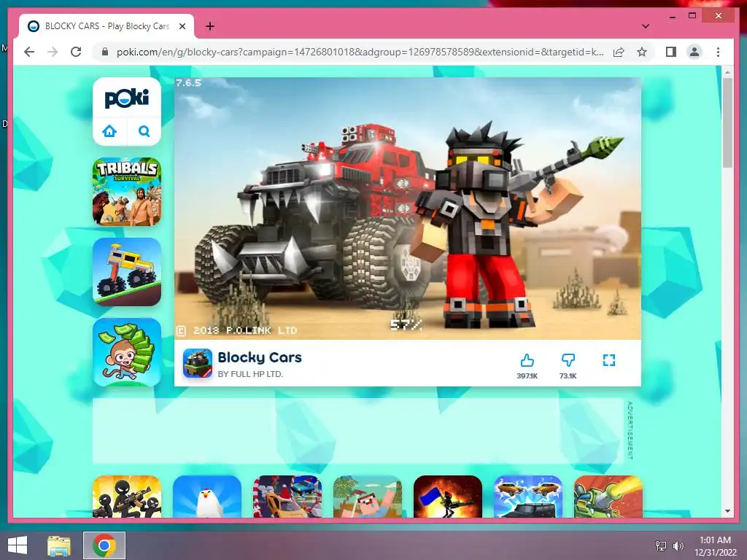Image resolution: width=747 pixels, height=560 pixels.
Task: Reload the Poki page
Action: pos(76,52)
